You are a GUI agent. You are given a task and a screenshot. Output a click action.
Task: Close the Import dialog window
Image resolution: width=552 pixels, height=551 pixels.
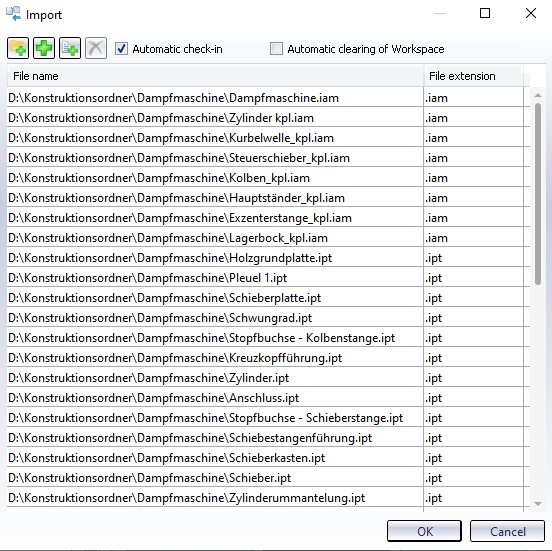(531, 13)
